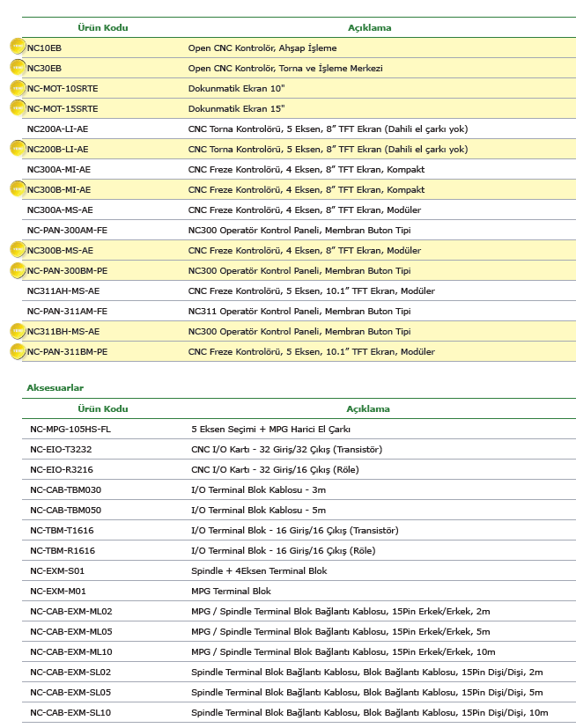Click the accessories table's Açıklama header

point(368,409)
